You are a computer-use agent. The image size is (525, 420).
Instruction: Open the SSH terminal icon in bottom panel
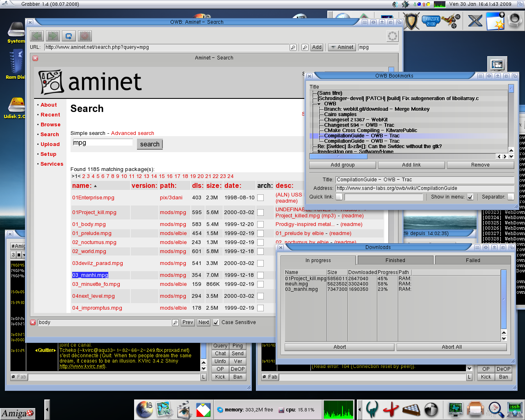point(514,410)
